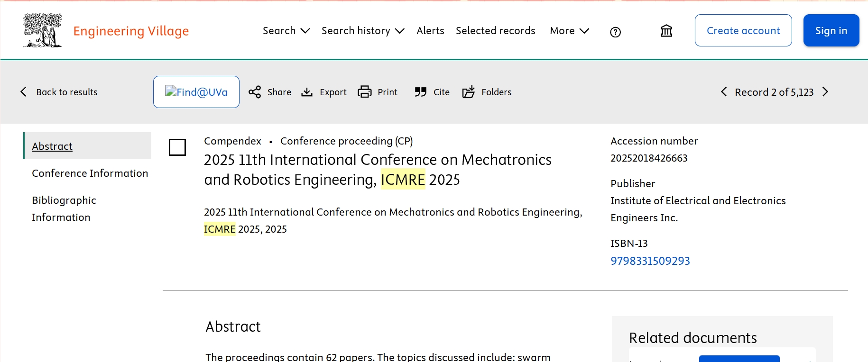The image size is (868, 362).
Task: Click the Create account button
Action: [743, 30]
